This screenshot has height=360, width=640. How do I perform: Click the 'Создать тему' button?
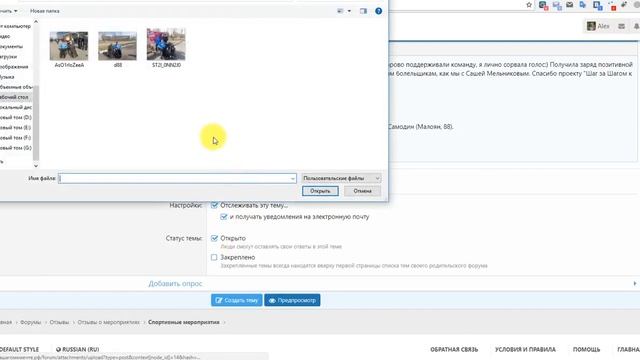click(x=237, y=300)
